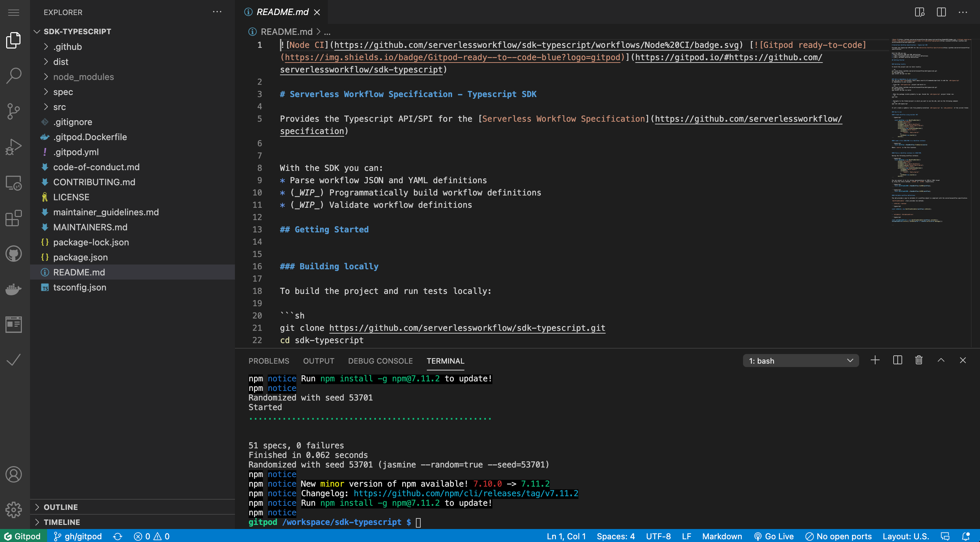The image size is (980, 542).
Task: Click the Go Live button
Action: (774, 536)
